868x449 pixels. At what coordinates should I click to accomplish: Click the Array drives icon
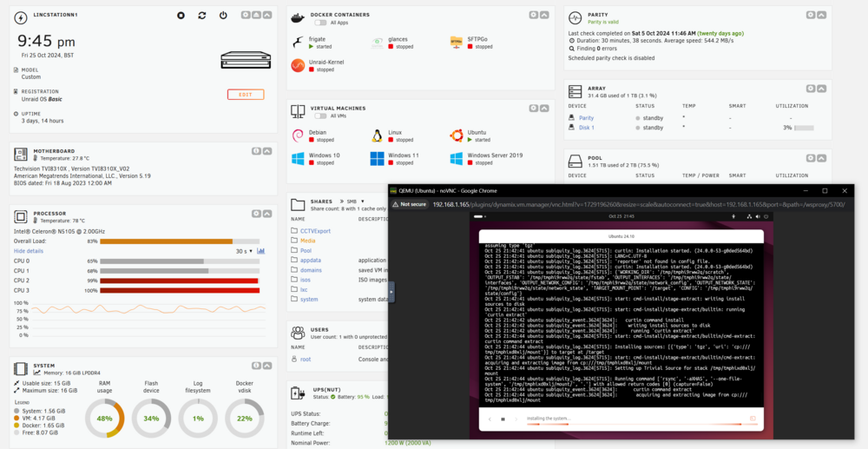pos(575,91)
